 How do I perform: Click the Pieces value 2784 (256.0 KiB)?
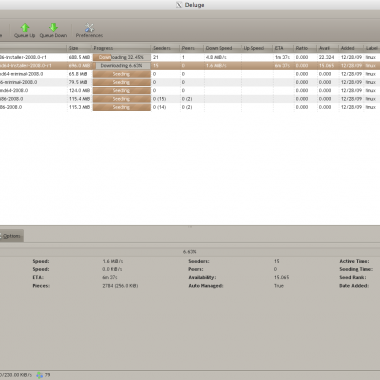pos(120,286)
